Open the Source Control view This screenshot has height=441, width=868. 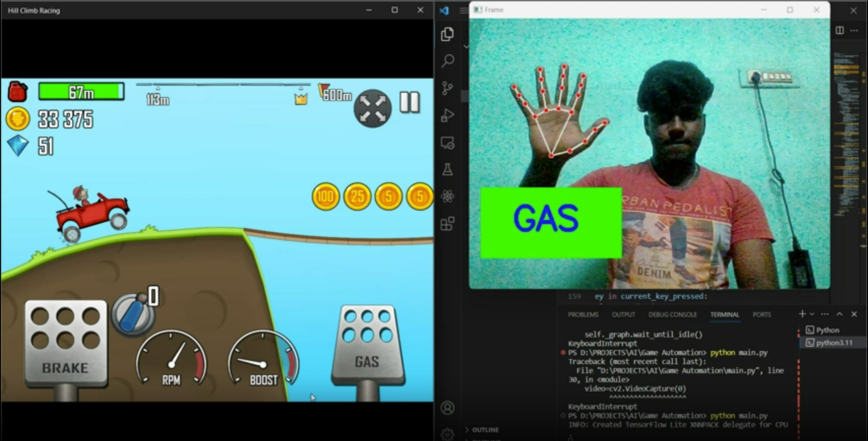[x=447, y=88]
